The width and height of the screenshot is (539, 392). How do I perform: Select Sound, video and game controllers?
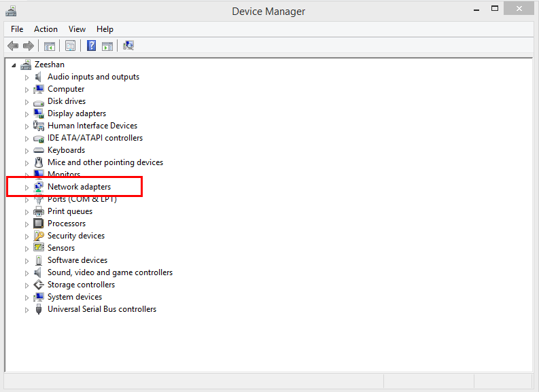tap(109, 272)
